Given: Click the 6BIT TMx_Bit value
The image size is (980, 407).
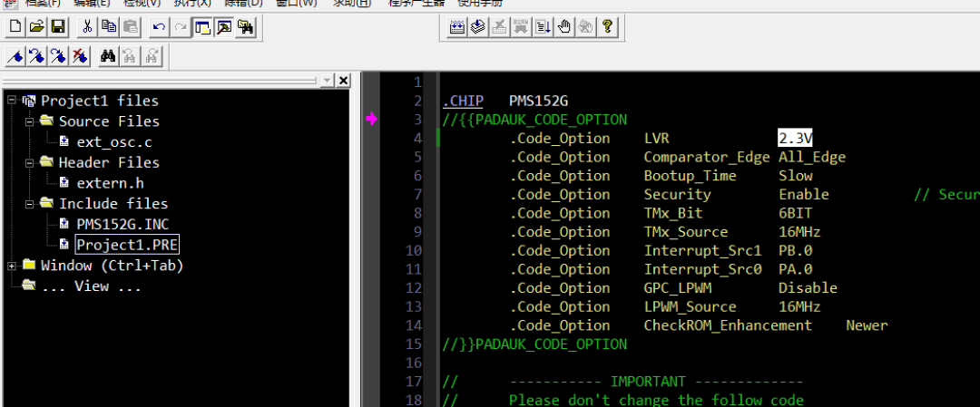Looking at the screenshot, I should pyautogui.click(x=795, y=213).
